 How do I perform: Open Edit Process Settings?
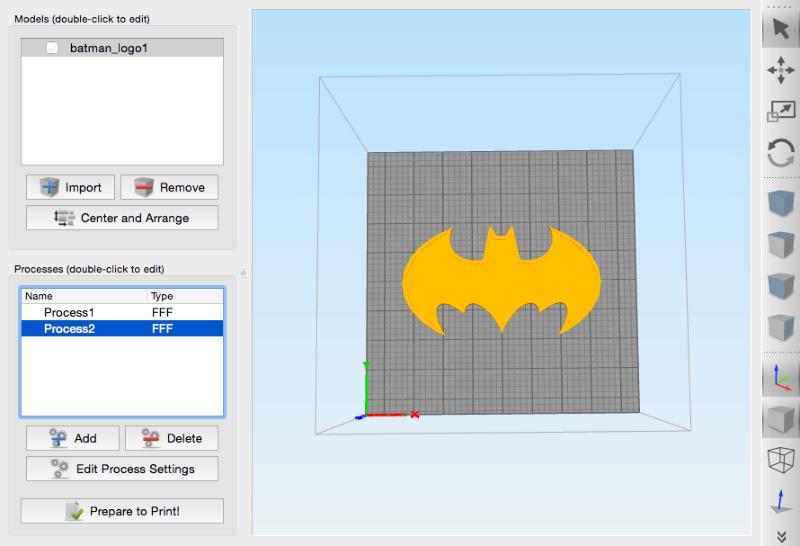click(x=122, y=469)
